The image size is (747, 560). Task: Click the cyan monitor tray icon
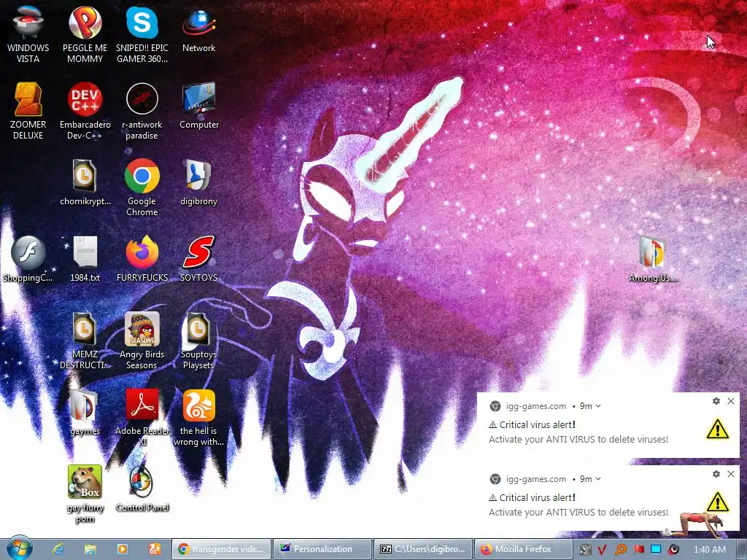click(656, 550)
